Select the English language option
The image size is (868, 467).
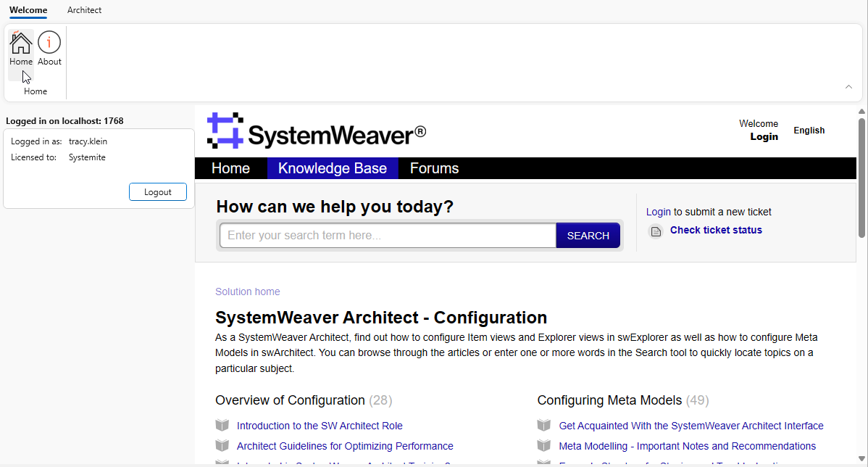[809, 131]
